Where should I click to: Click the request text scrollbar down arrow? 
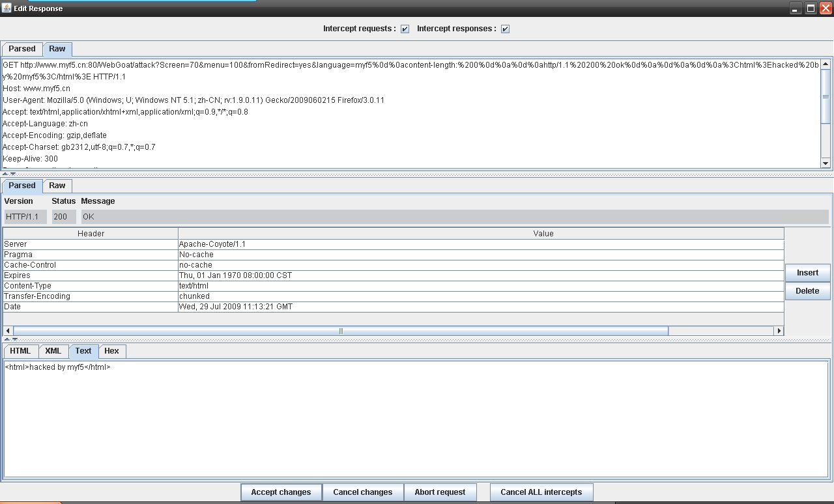coord(826,163)
